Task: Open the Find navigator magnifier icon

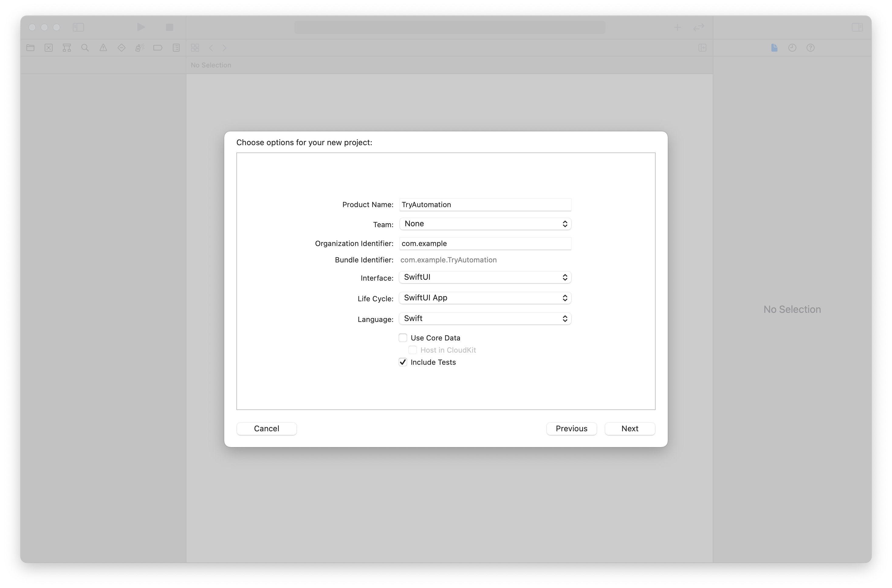Action: pos(85,48)
